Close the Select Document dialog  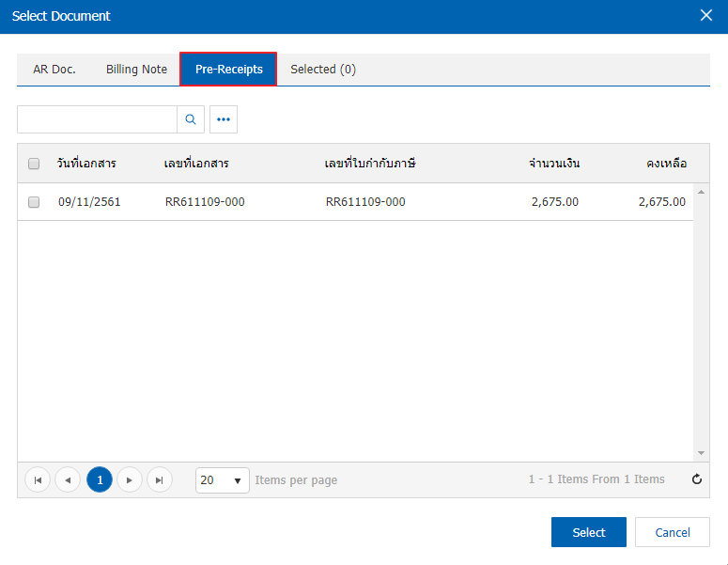[706, 15]
